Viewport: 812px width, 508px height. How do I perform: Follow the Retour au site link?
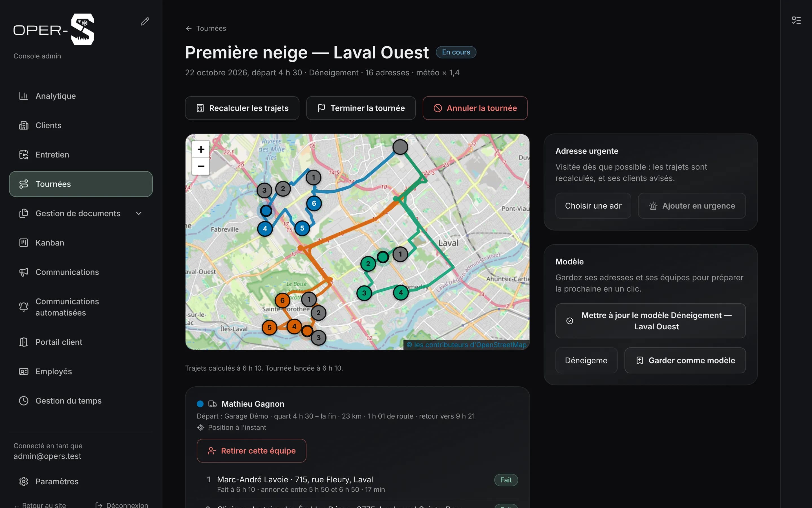[40, 505]
